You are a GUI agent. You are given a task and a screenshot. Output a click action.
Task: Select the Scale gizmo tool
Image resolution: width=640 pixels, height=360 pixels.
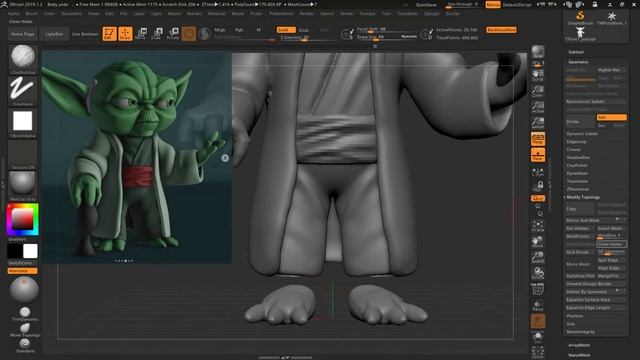(x=157, y=34)
